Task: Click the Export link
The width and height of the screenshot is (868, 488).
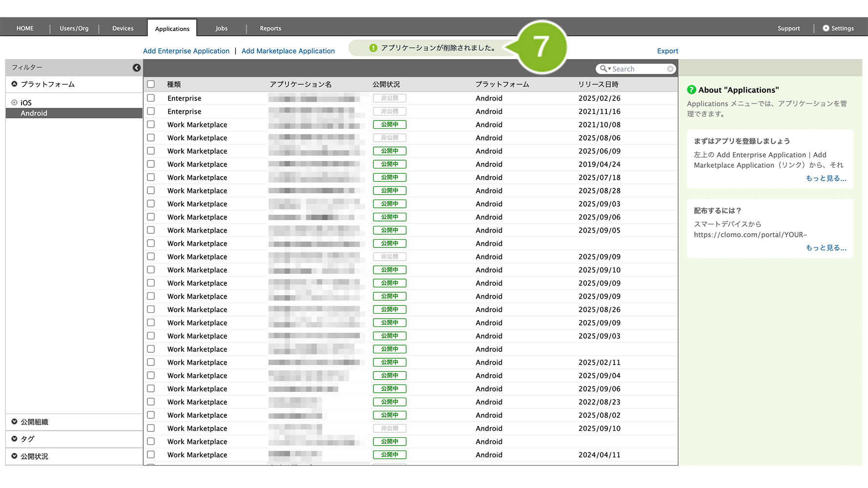Action: (667, 51)
